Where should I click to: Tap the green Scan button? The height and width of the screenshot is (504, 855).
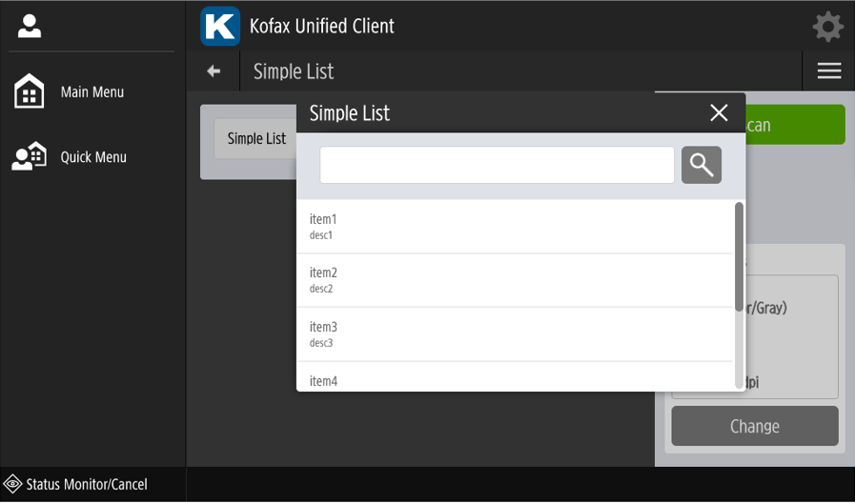click(x=796, y=125)
